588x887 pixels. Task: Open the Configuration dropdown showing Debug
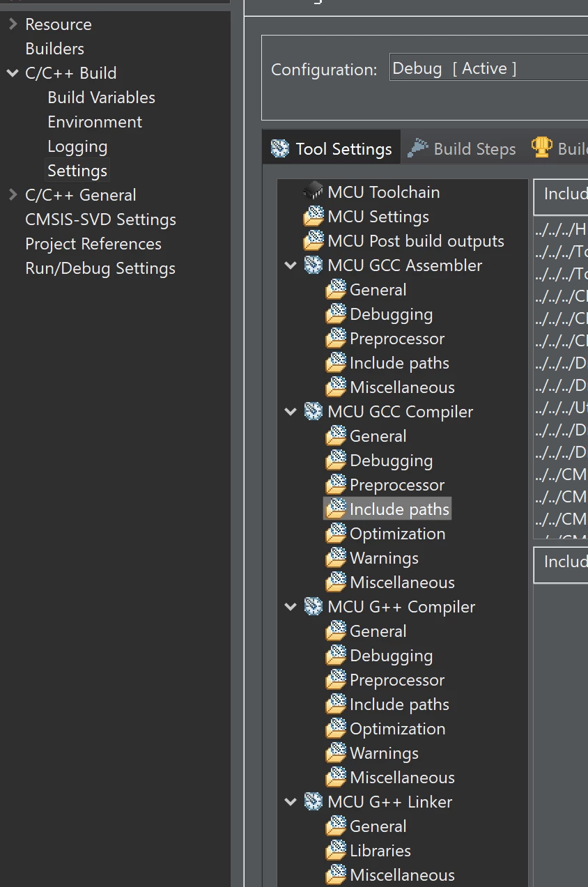coord(488,68)
